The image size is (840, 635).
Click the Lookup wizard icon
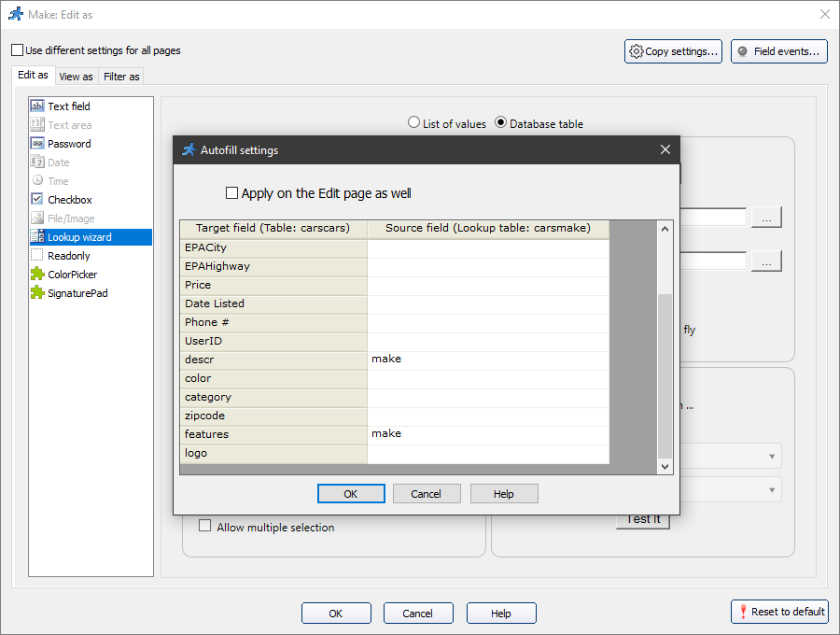coord(37,236)
